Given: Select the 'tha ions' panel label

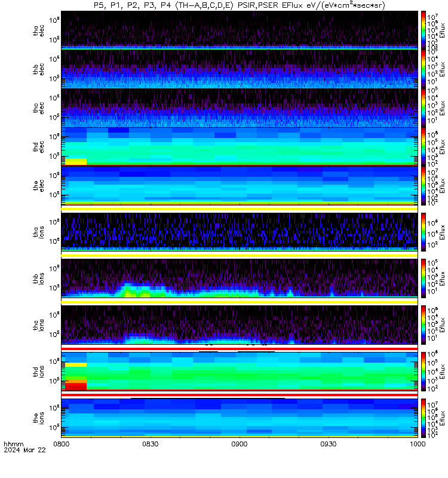Looking at the screenshot, I should click(39, 232).
